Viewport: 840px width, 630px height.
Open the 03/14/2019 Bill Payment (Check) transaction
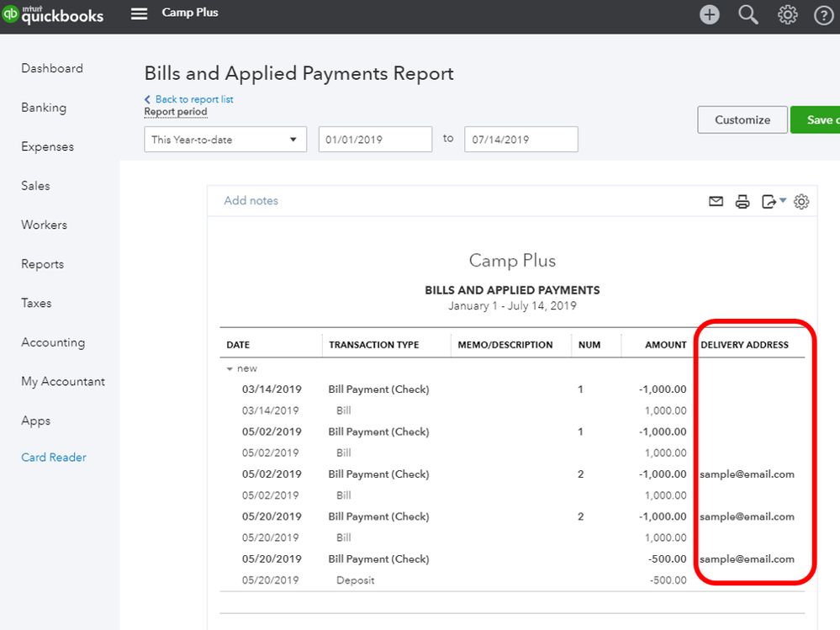[378, 389]
